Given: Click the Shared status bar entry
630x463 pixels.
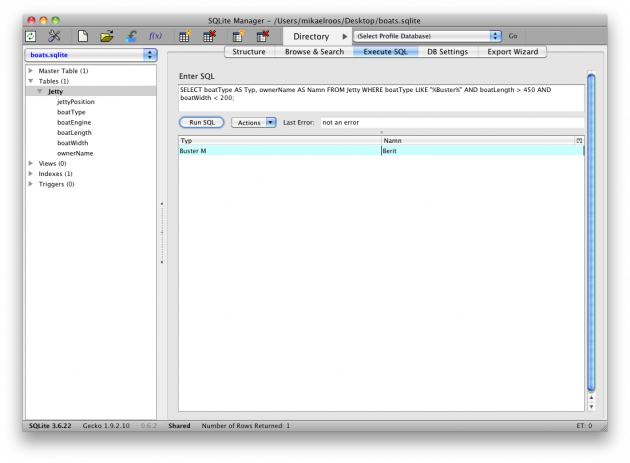Looking at the screenshot, I should (x=179, y=426).
